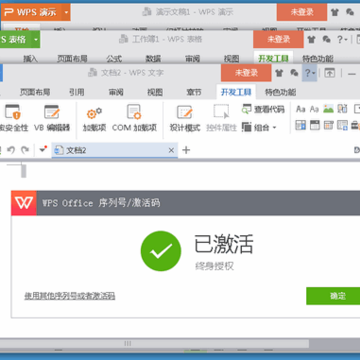Click 未登录 login button in WPS 演示
360x360 pixels.
coord(302,12)
